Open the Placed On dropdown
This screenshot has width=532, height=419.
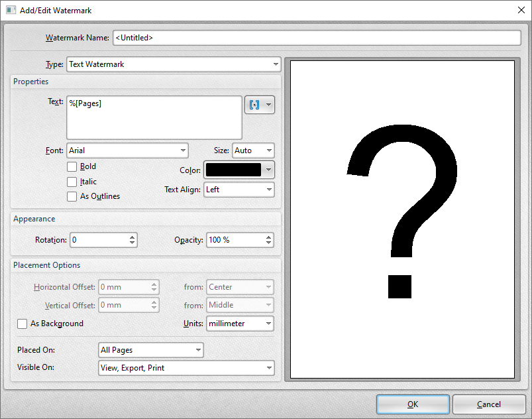tap(150, 350)
